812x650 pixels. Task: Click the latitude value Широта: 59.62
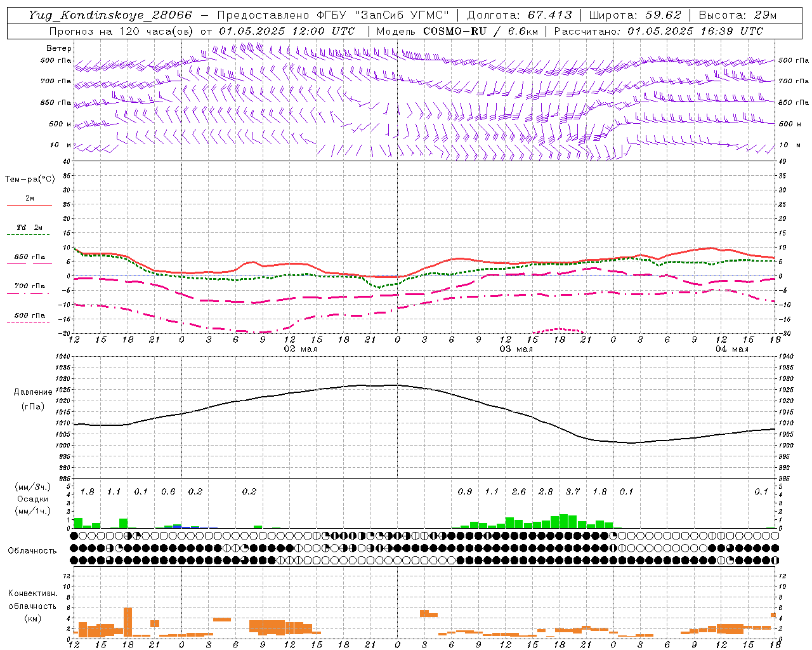click(635, 15)
